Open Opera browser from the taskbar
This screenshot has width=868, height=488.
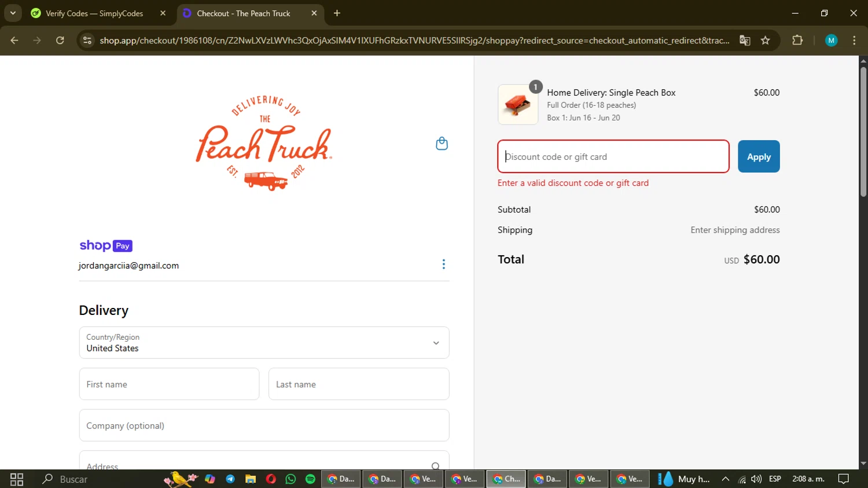tap(271, 479)
